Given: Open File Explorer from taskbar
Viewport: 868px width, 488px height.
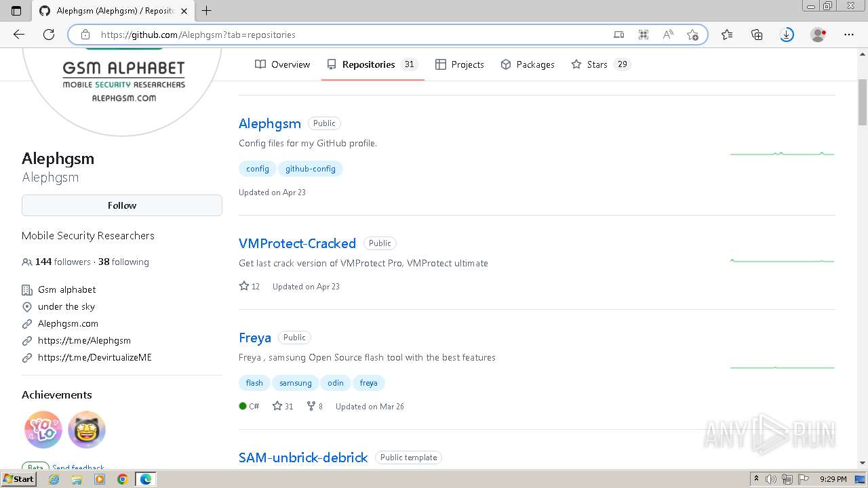Looking at the screenshot, I should click(77, 479).
